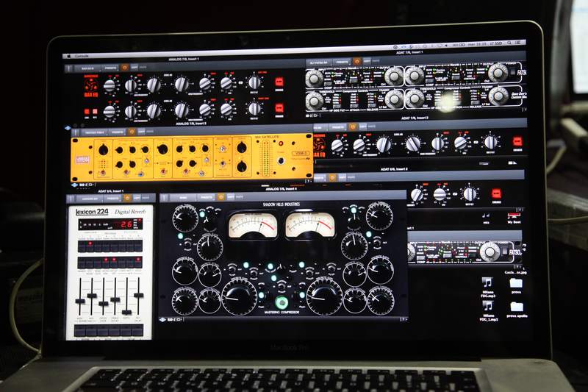Toggle red Engage button on ADAT 5/6 Insert 2 BAX EQ
The height and width of the screenshot is (392, 588).
tap(497, 193)
